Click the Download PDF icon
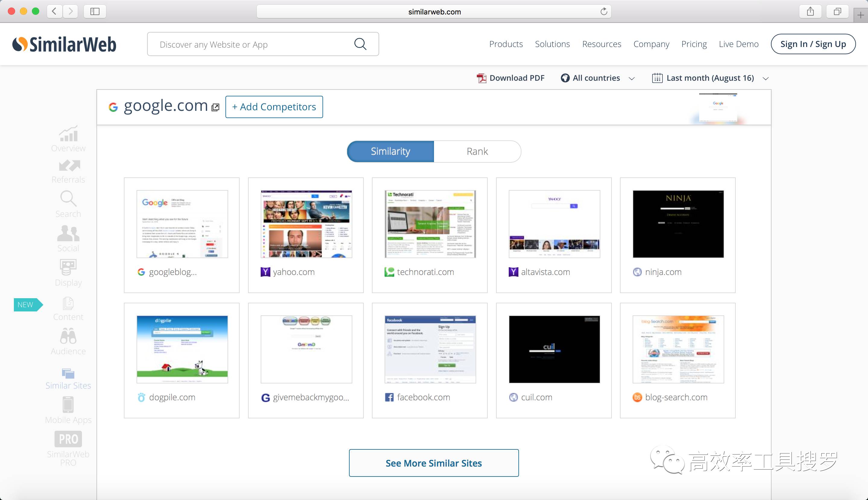This screenshot has height=500, width=868. coord(481,78)
